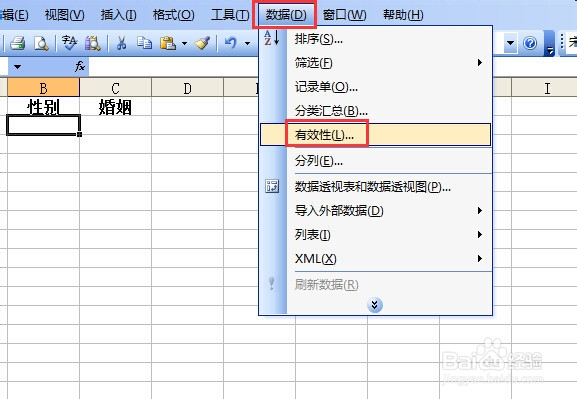Open the 数据(D) menu
The width and height of the screenshot is (577, 399).
click(286, 15)
